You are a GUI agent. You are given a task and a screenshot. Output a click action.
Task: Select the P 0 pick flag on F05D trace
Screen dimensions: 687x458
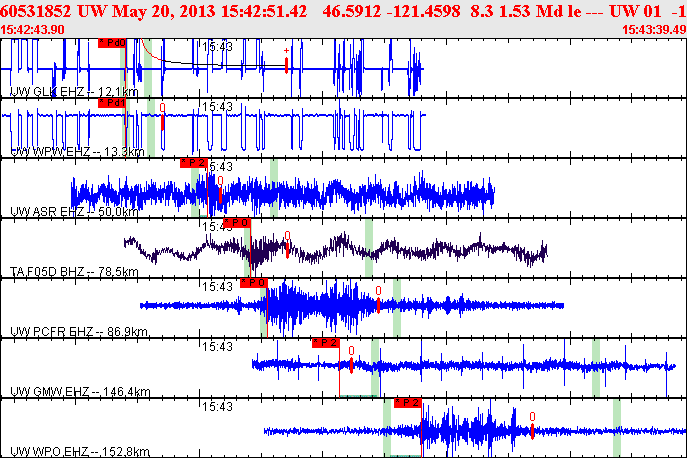pyautogui.click(x=237, y=223)
